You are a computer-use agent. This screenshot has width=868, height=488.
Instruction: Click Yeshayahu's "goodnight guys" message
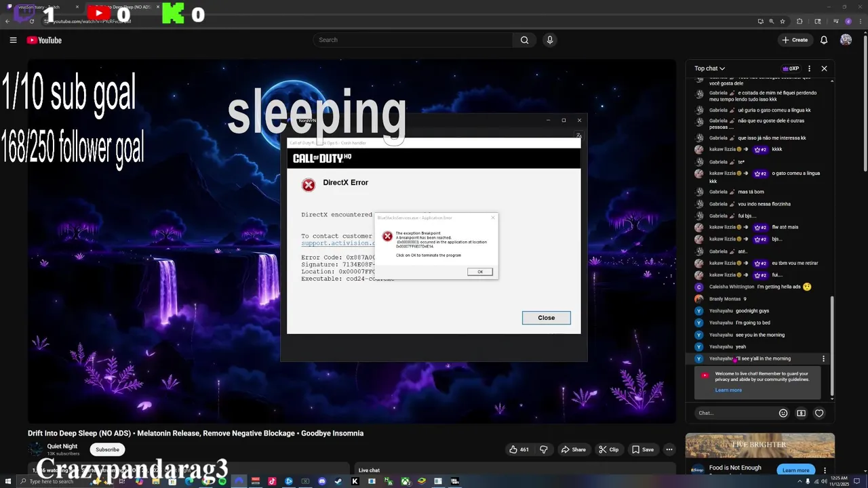click(752, 311)
